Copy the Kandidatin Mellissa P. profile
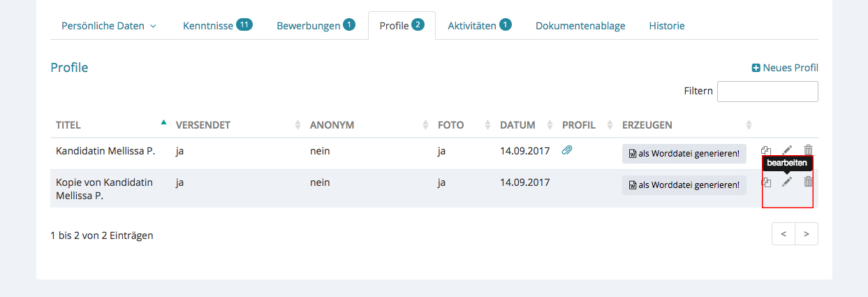Viewport: 868px width, 297px height. click(x=766, y=150)
